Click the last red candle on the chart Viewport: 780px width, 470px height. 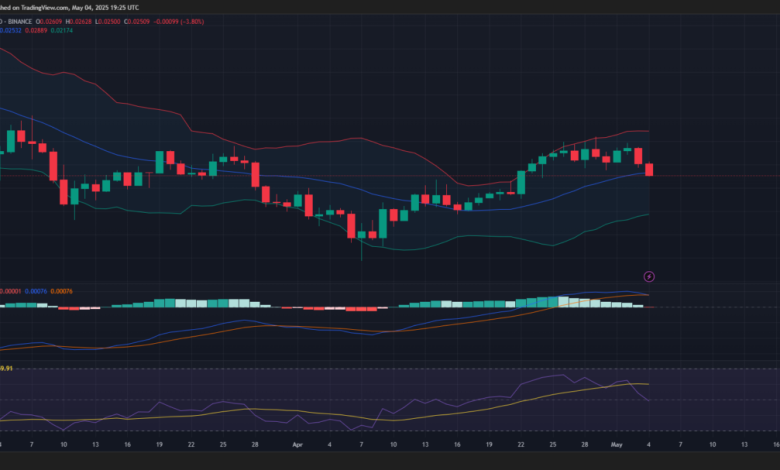(x=649, y=169)
